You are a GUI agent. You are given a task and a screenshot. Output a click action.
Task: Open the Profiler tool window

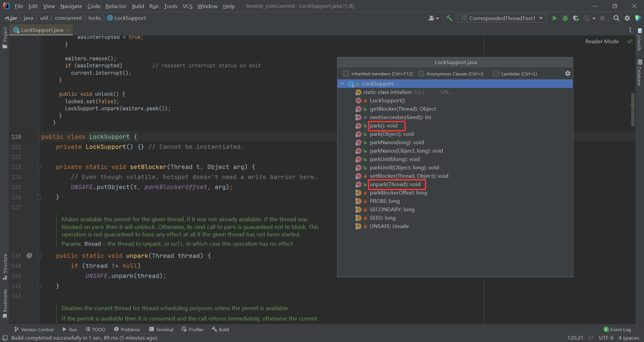click(193, 330)
